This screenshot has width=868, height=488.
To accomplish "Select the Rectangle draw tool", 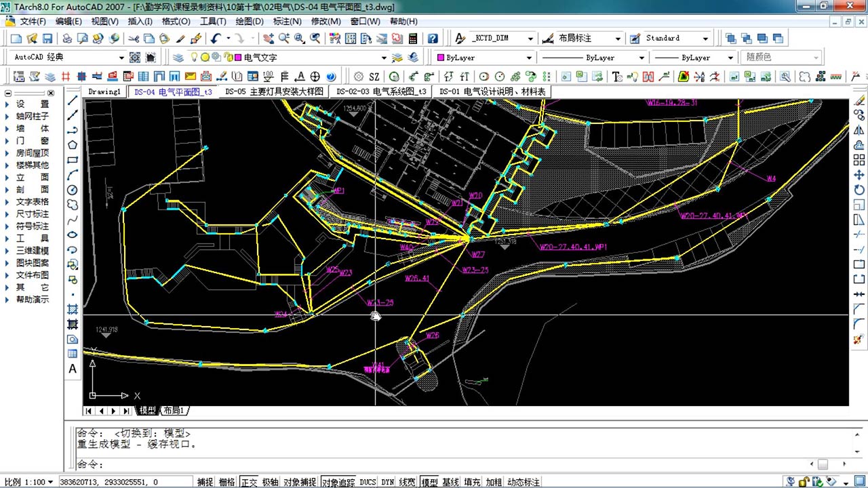I will 73,160.
